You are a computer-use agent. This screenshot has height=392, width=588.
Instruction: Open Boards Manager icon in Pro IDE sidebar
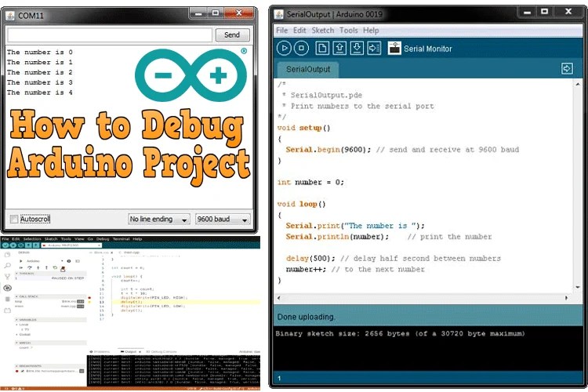[x=8, y=299]
